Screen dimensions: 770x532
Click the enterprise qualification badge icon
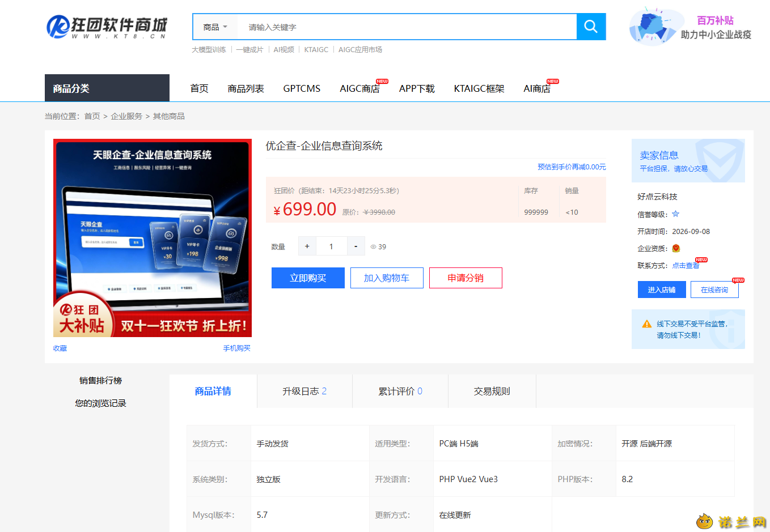[676, 248]
